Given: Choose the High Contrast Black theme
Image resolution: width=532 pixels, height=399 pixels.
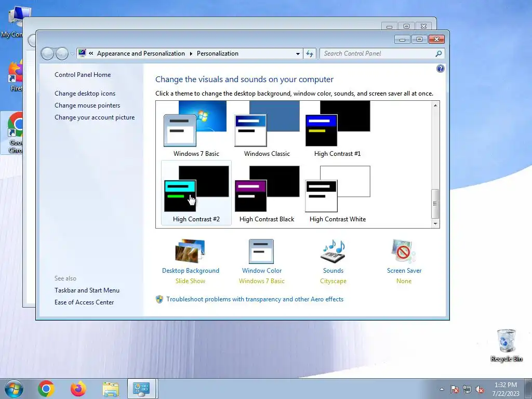Looking at the screenshot, I should (x=267, y=192).
